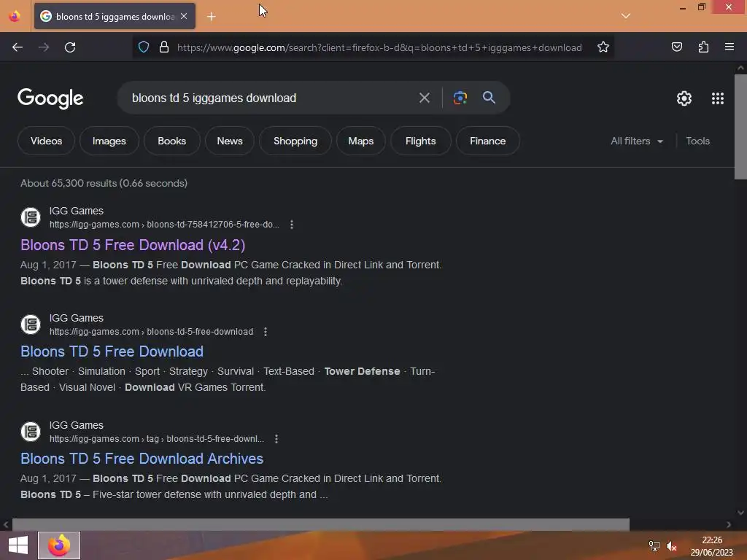
Task: Reload the current page
Action: pos(70,47)
